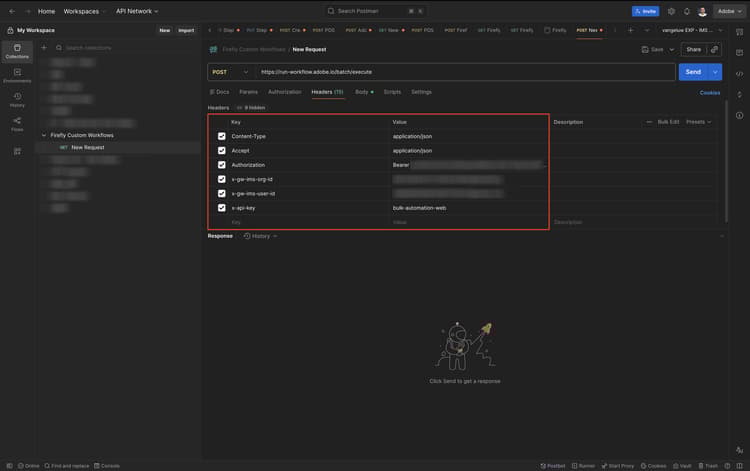
Task: Click the configure sidebar icon below Flows
Action: coord(17,151)
